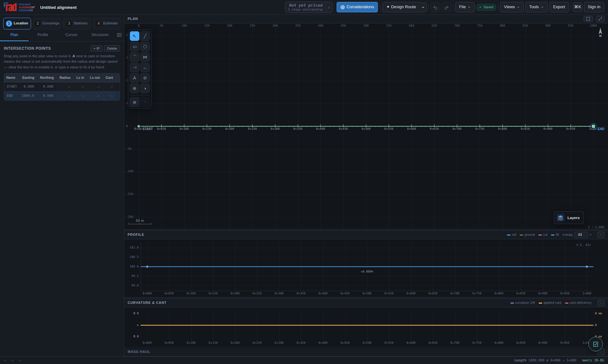Select the bowtie crossing tool
Screen dimensions: 608x364
145,57
